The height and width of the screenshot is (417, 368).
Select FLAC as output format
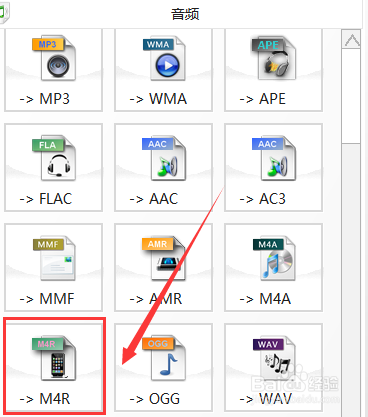[x=53, y=168]
